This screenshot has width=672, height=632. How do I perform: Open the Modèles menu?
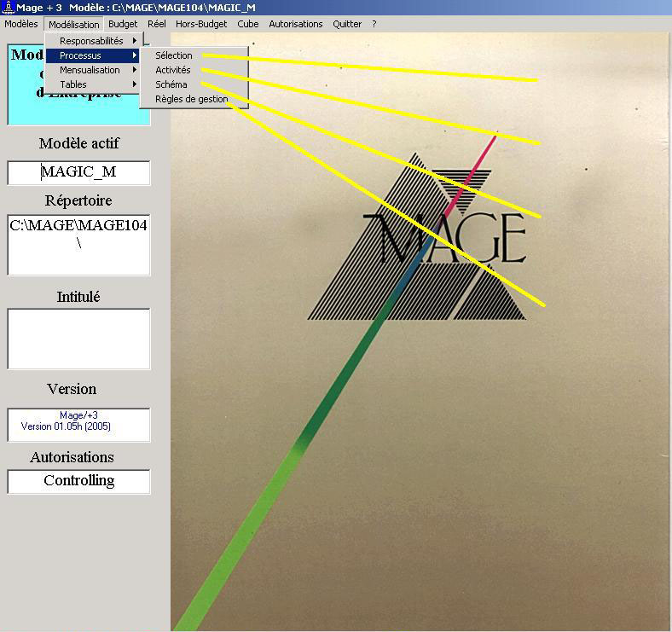point(21,24)
